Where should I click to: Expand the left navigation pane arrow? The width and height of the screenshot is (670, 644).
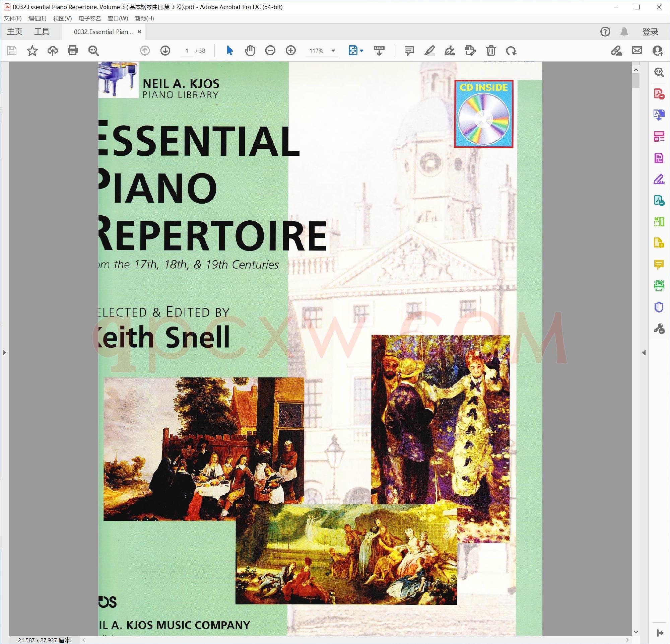[x=4, y=353]
